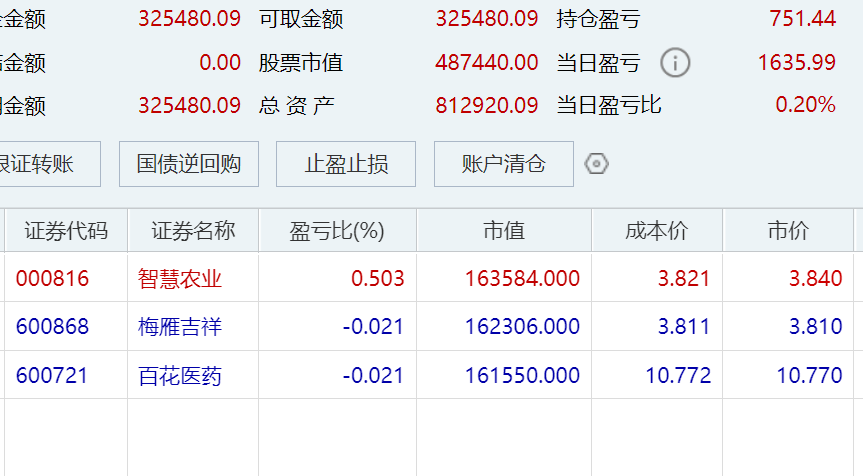Click the info icon beside 当日盈亏
863x476 pixels.
coord(676,63)
